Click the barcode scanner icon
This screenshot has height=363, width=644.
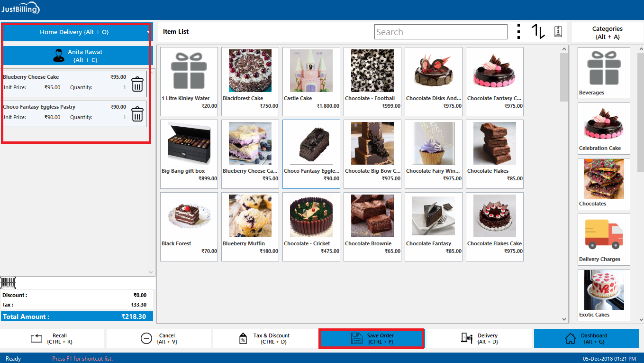pos(8,283)
